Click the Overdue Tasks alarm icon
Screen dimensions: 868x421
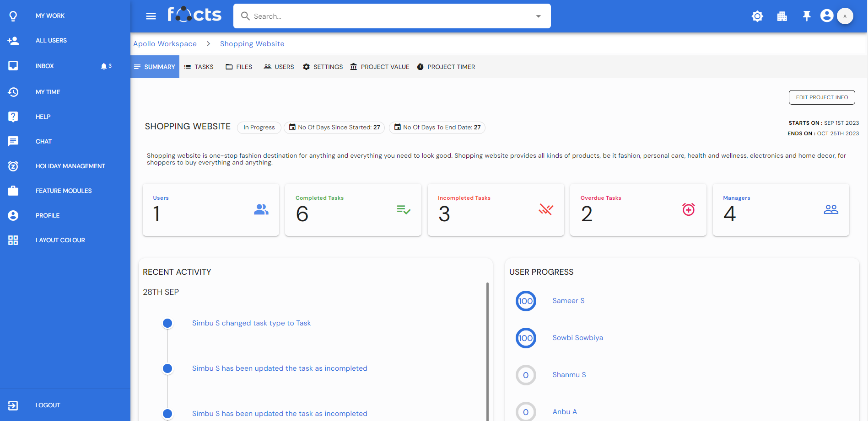click(x=688, y=209)
